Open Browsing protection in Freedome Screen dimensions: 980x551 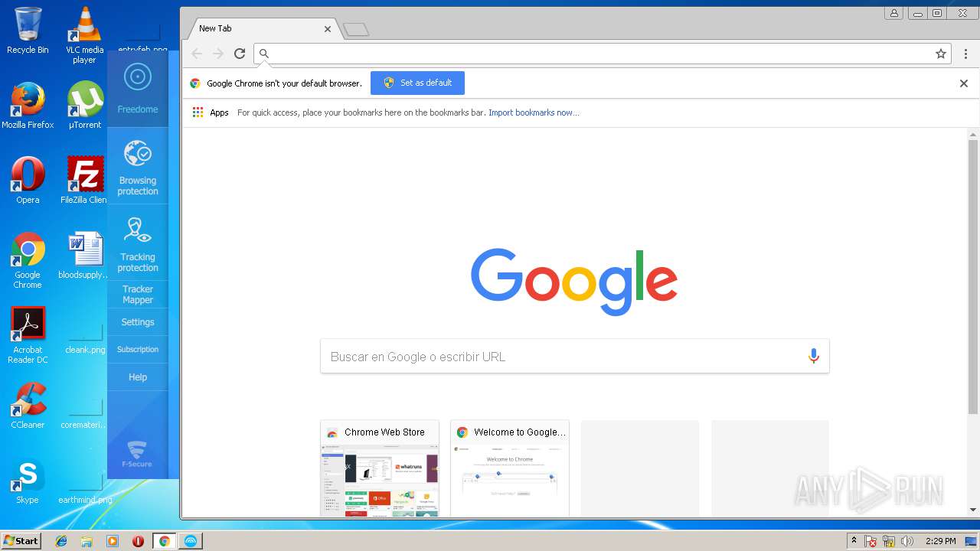[138, 167]
